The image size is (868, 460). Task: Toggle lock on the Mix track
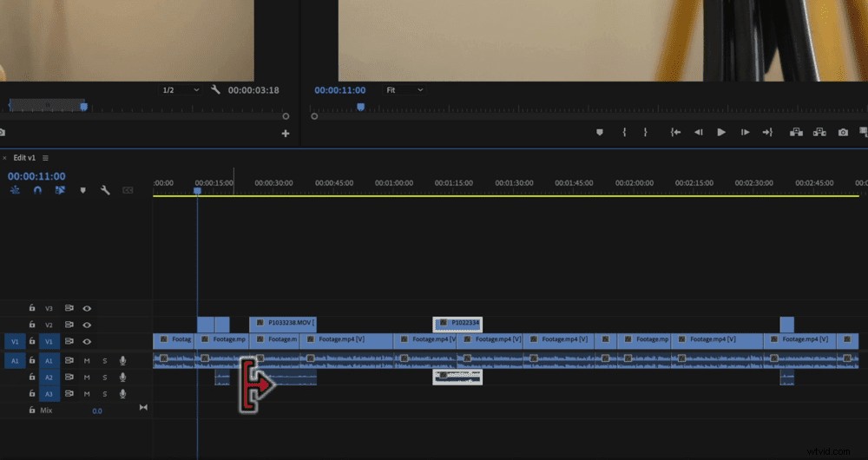(x=31, y=411)
